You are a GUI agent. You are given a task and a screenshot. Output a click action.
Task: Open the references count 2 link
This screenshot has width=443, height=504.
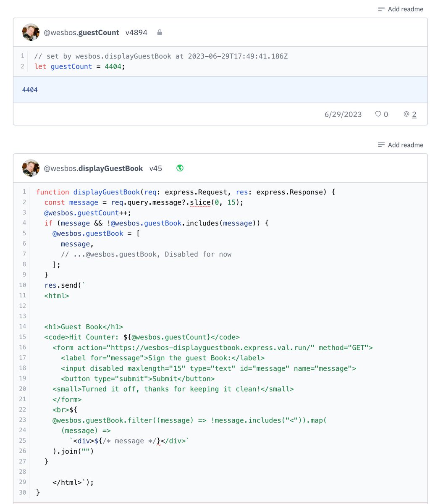(x=414, y=114)
